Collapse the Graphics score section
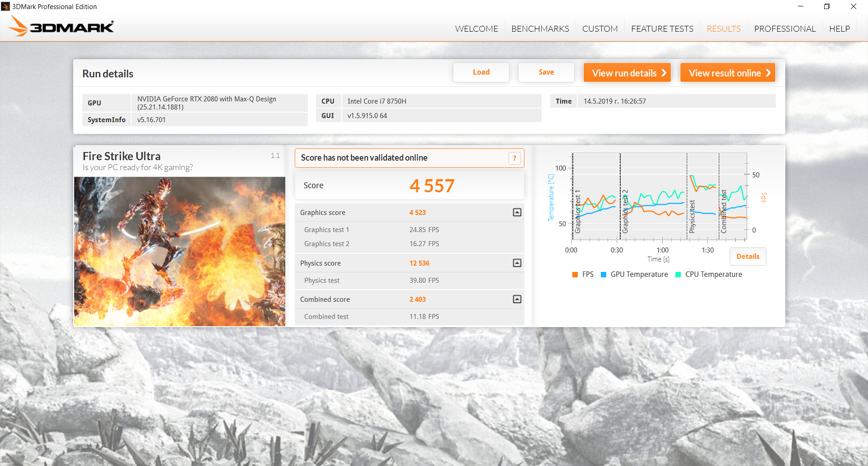868x466 pixels. [x=517, y=212]
